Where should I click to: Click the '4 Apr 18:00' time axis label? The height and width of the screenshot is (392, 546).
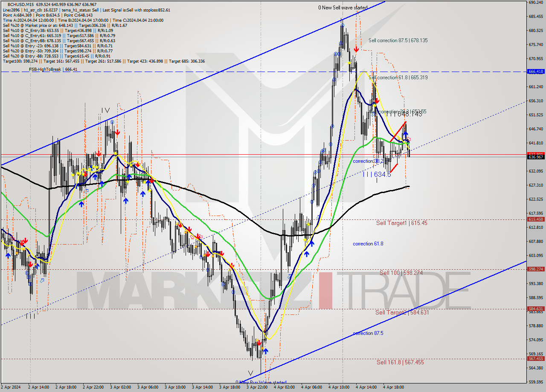[x=394, y=387]
